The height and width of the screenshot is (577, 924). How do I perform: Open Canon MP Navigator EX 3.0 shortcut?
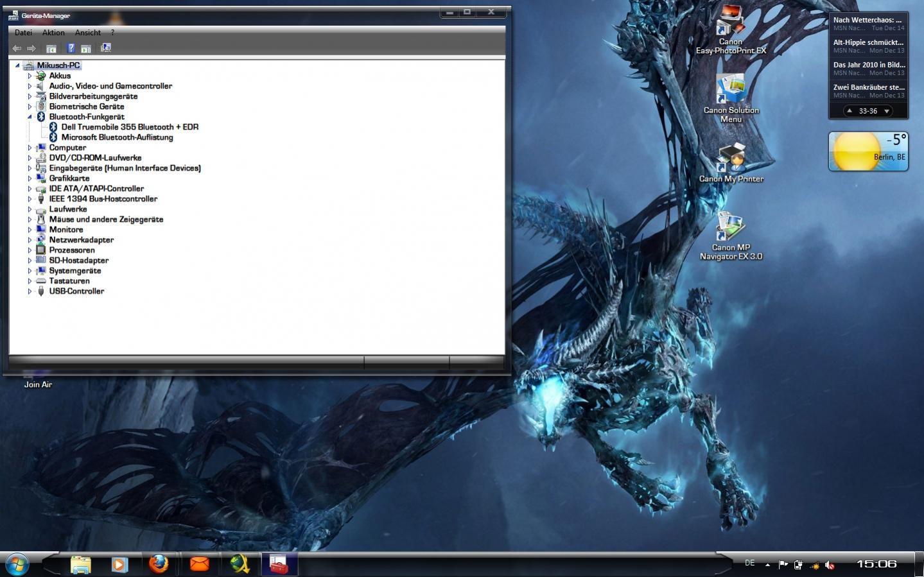731,235
